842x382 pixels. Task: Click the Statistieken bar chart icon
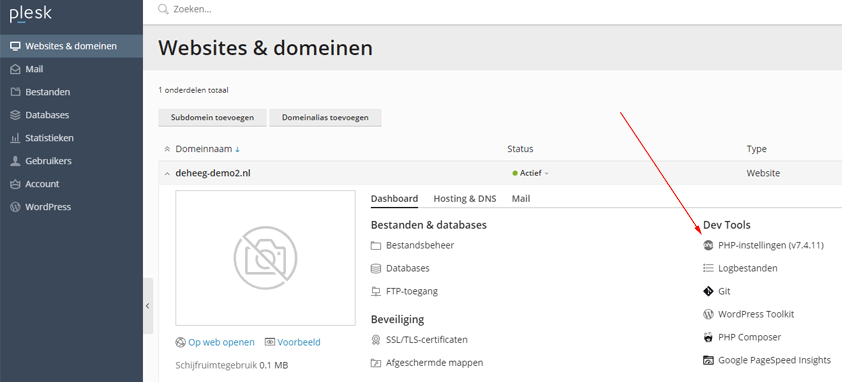point(16,138)
